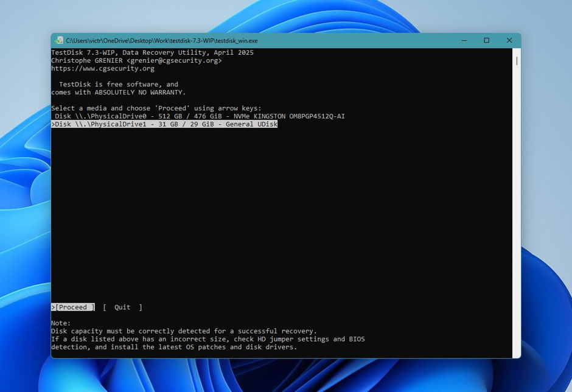Click the console vertical scrollbar thumb
The width and height of the screenshot is (572, 392).
(517, 61)
